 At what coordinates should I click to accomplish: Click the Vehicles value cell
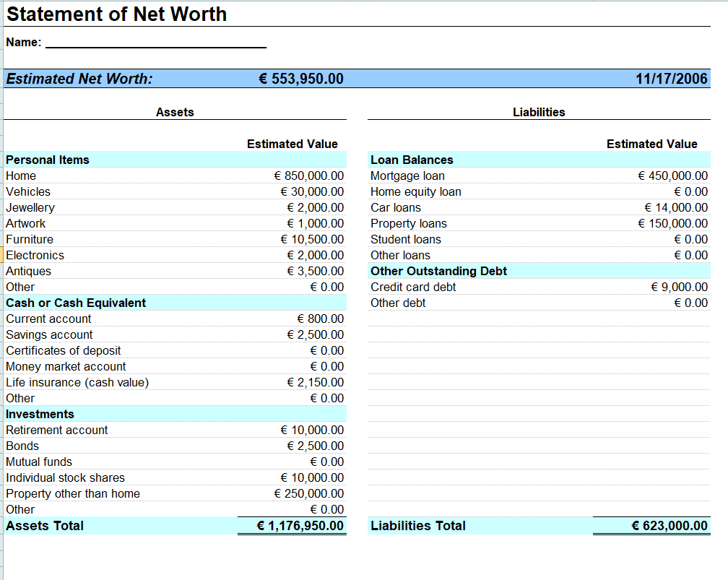pos(312,191)
